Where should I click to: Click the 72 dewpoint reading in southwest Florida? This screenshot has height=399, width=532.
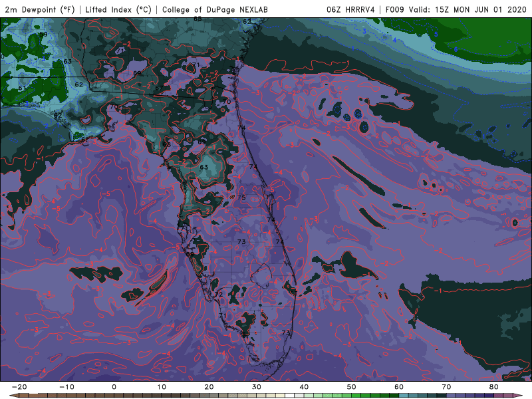[x=219, y=294]
